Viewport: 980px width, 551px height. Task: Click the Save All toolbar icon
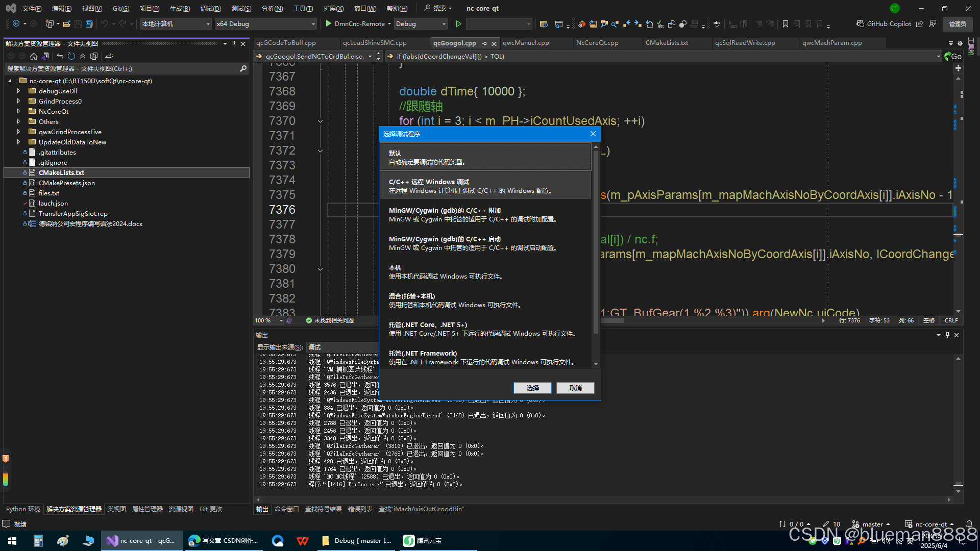(x=89, y=24)
